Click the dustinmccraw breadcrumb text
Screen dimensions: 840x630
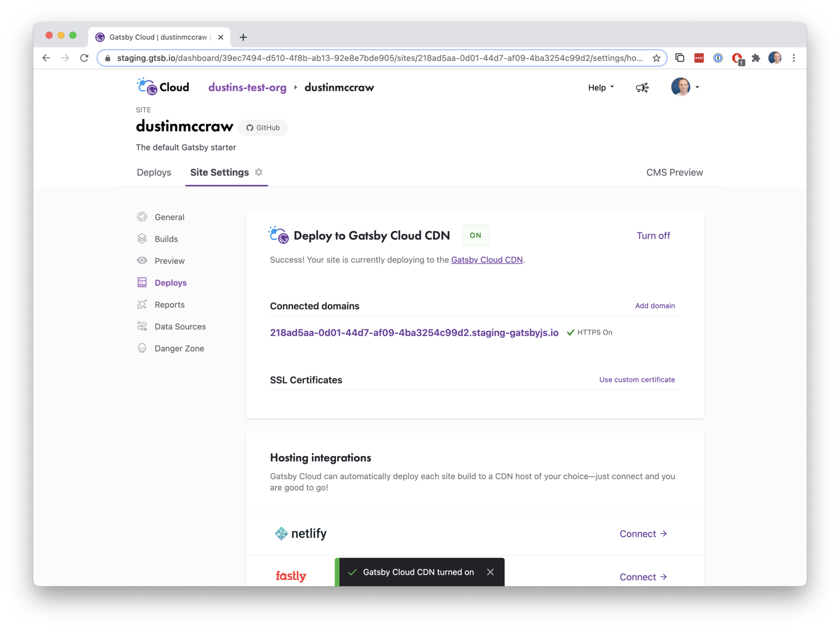point(339,87)
